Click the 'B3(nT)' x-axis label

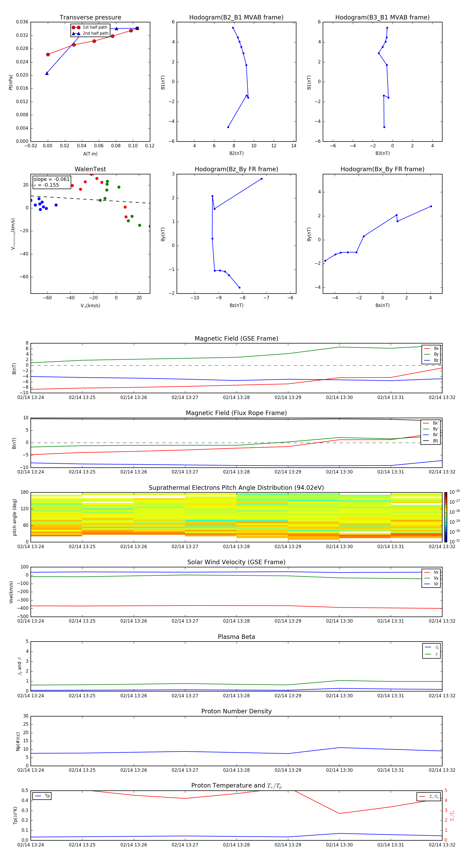(x=382, y=154)
